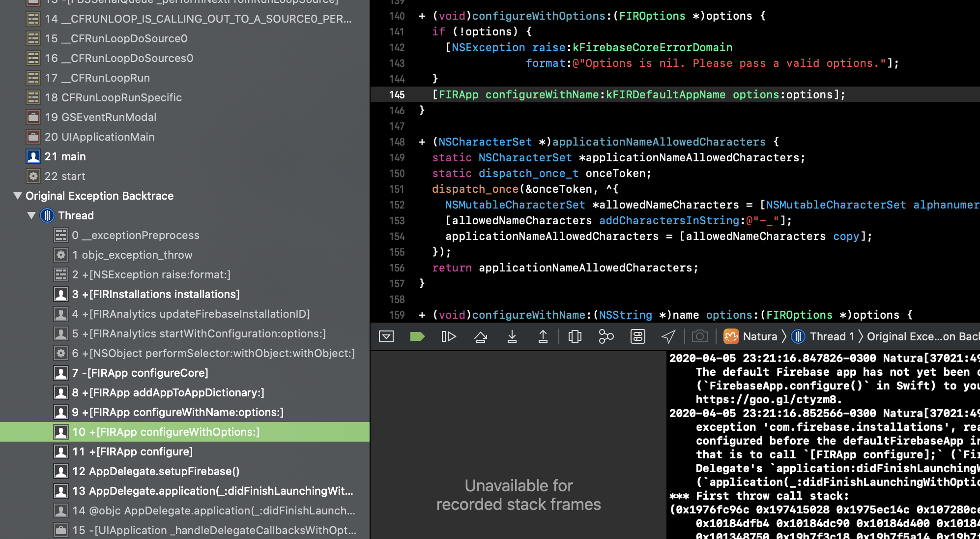Select frame 6 NSObject performSelector:withObject:withObject:
980x539 pixels.
185,353
